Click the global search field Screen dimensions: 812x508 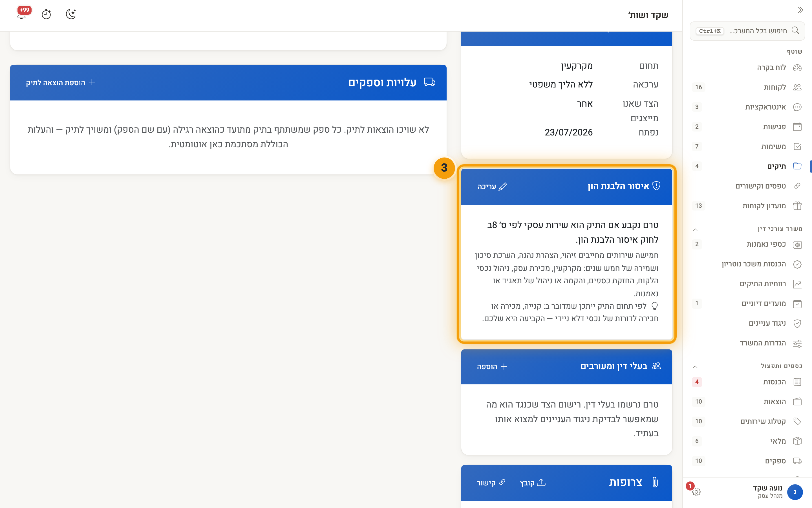[x=747, y=31]
